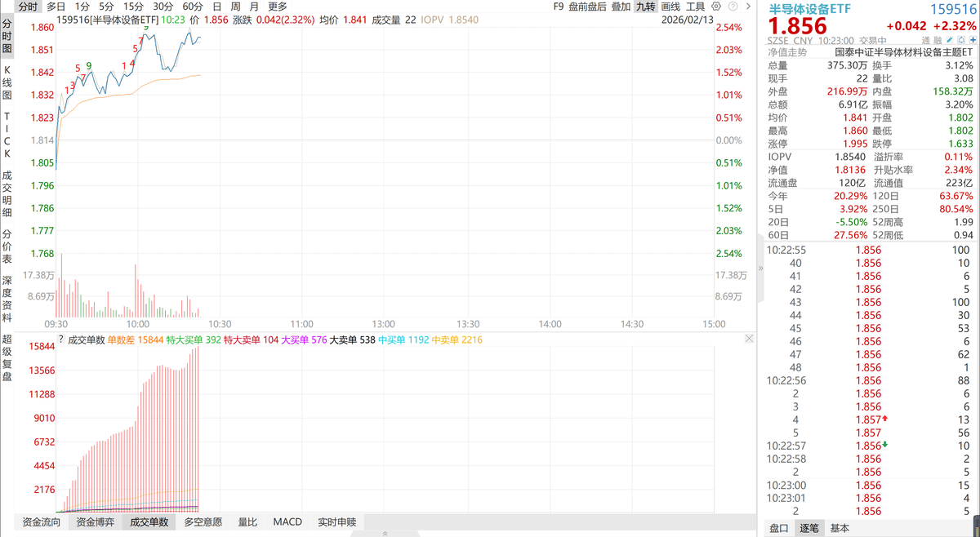Select the MACD indicator tab
Viewport: 980px width, 537px height.
coord(287,522)
